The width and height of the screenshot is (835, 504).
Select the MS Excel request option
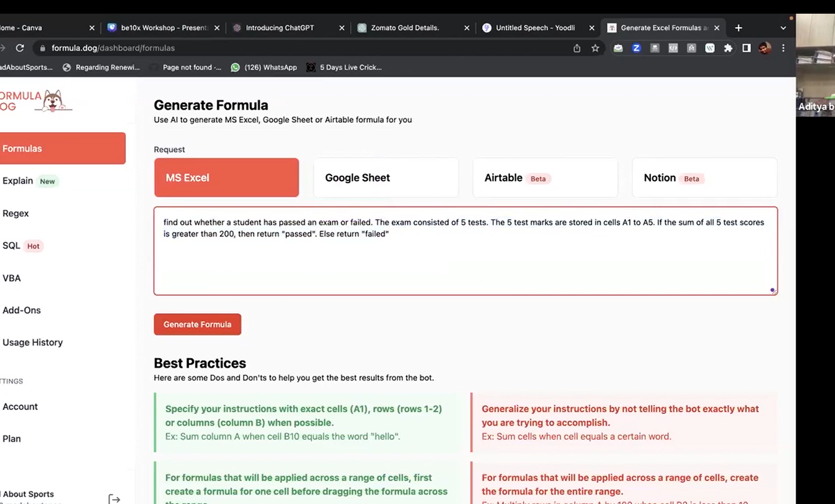click(226, 178)
